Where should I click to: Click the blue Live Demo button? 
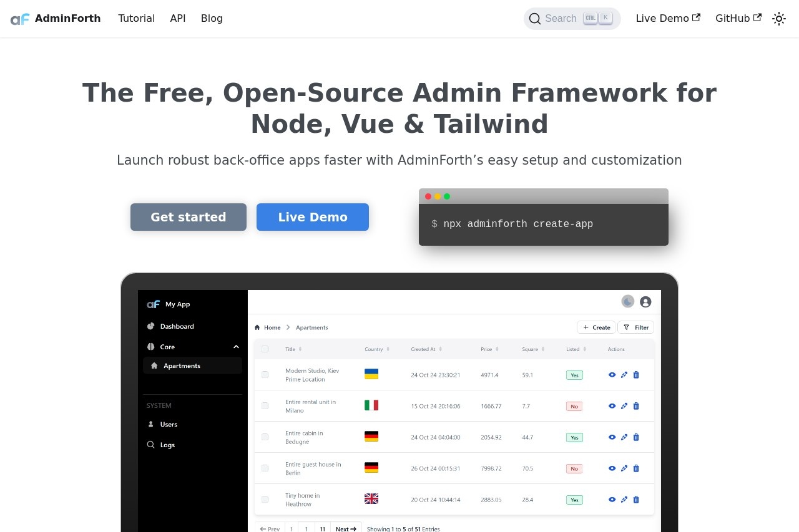pyautogui.click(x=313, y=217)
